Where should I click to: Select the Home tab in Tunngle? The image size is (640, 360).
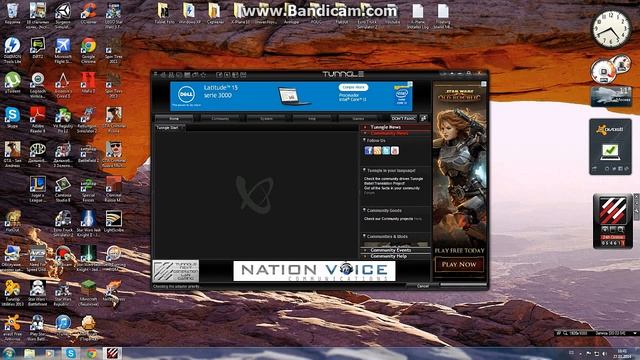(174, 118)
